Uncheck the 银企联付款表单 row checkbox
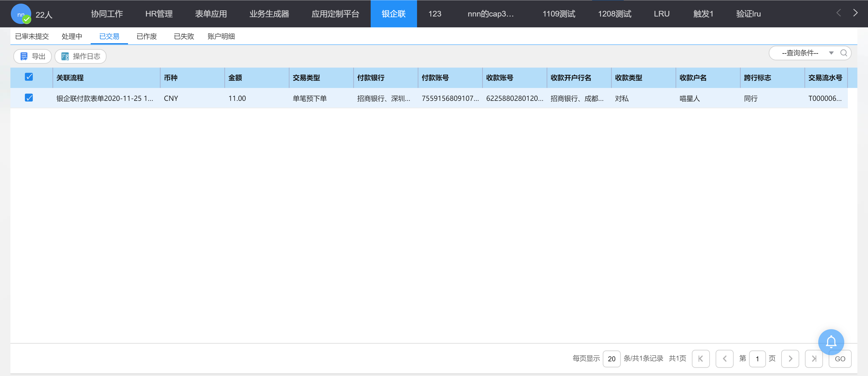 [x=29, y=98]
